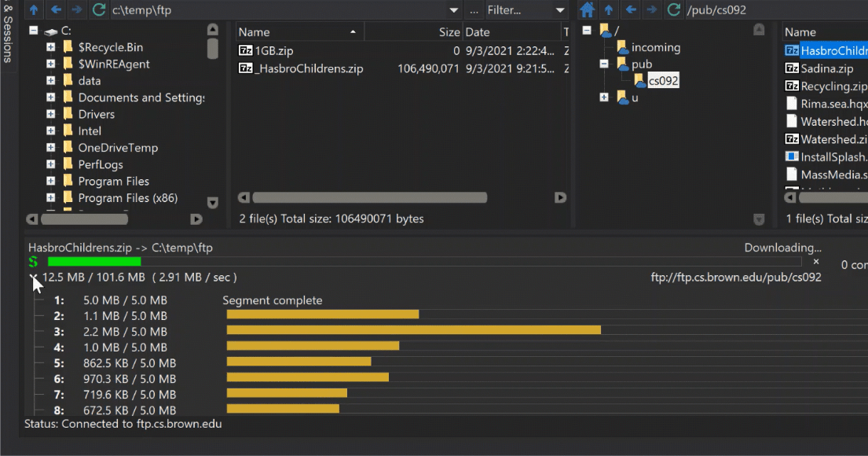Select the Documents and Settings folder
The height and width of the screenshot is (456, 868).
click(x=141, y=97)
